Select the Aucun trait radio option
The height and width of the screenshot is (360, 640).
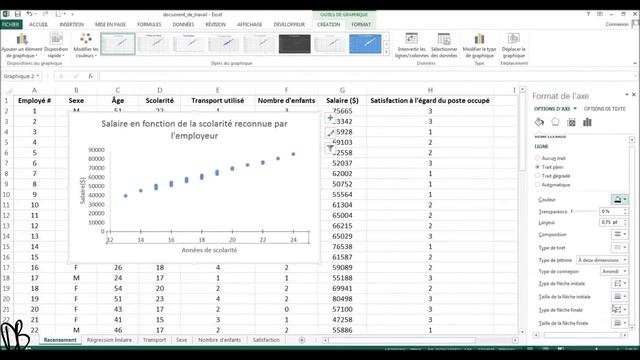(x=538, y=158)
